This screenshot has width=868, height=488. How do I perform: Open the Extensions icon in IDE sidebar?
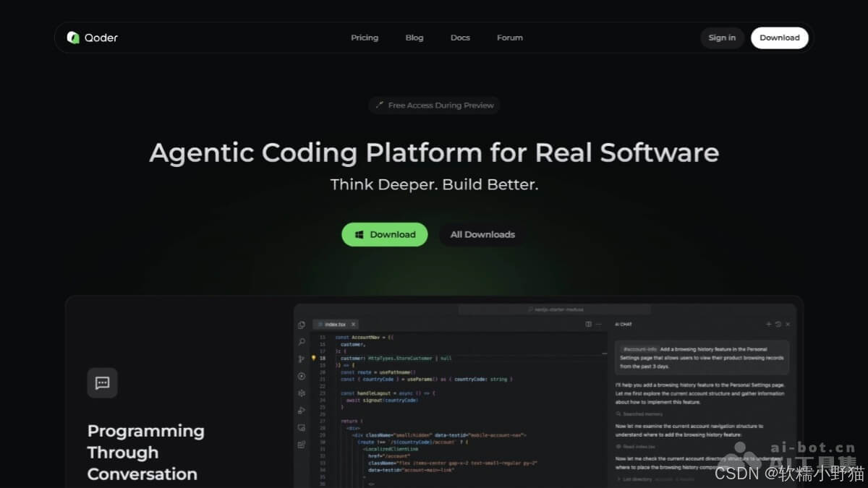302,445
